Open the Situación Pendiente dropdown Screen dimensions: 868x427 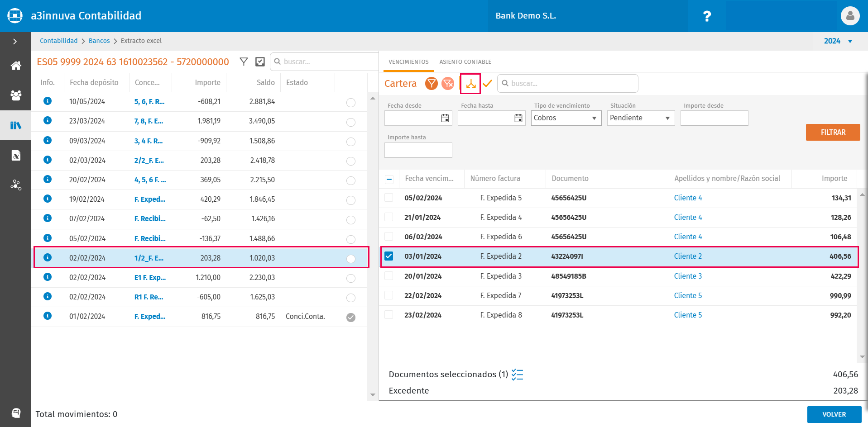click(641, 118)
